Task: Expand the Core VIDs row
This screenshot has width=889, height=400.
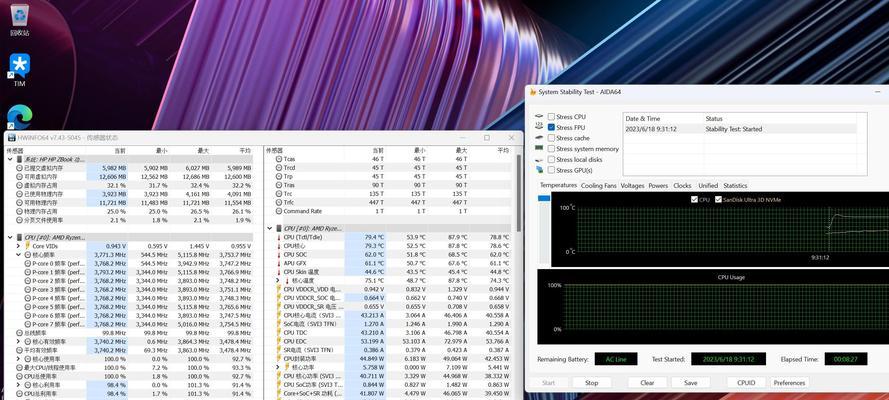Action: 18,246
